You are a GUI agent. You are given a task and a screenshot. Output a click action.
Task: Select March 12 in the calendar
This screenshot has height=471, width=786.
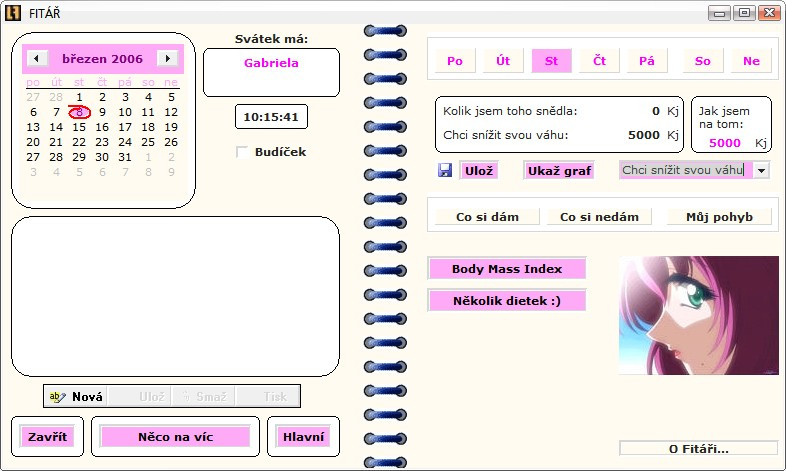click(x=171, y=112)
